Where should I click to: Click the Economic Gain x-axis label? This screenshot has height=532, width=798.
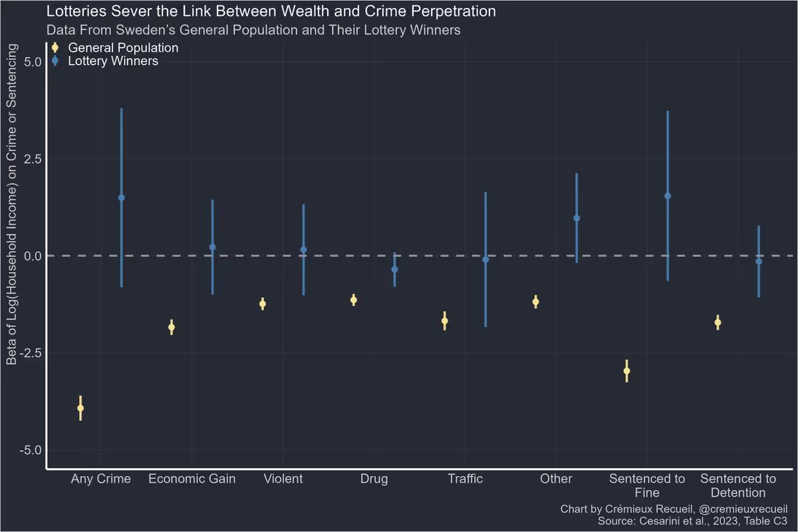pos(192,479)
